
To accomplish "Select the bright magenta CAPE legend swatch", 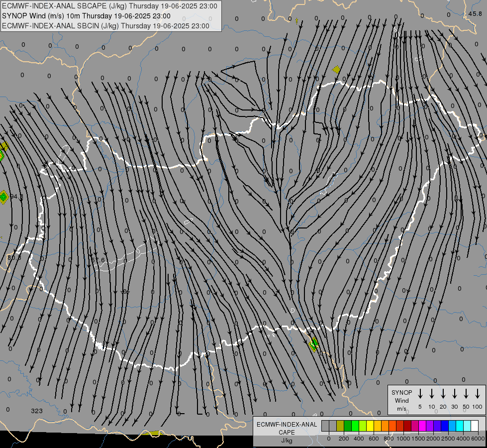I will click(x=422, y=426).
